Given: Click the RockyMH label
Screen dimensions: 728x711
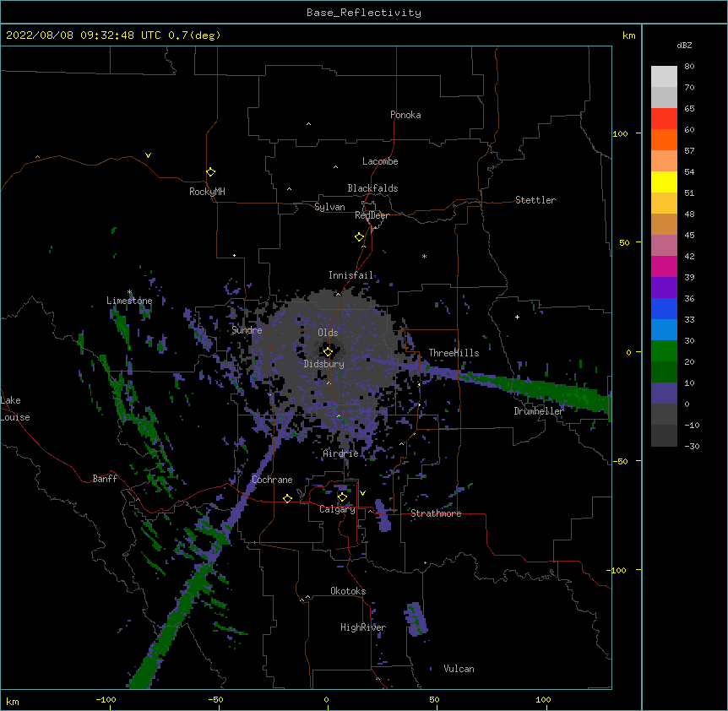Looking at the screenshot, I should coord(207,192).
